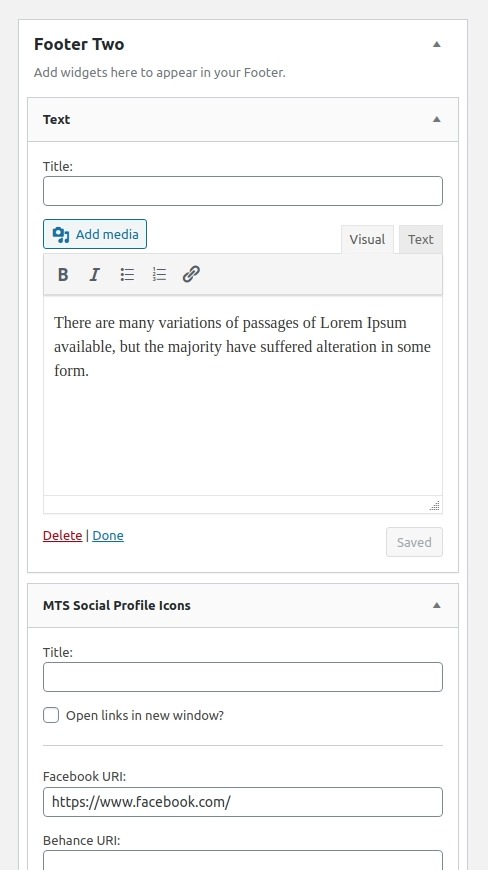488x870 pixels.
Task: Insert a numbered list
Action: pos(159,274)
